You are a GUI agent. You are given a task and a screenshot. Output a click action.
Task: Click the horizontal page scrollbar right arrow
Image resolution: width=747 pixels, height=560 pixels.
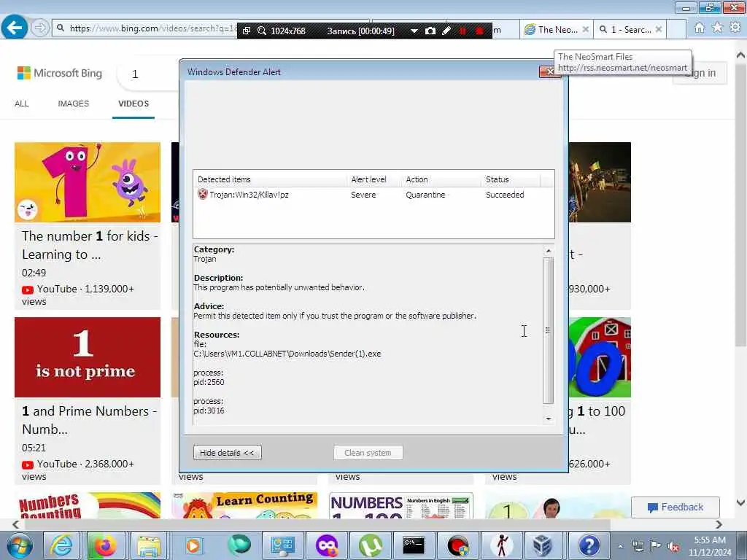[719, 524]
